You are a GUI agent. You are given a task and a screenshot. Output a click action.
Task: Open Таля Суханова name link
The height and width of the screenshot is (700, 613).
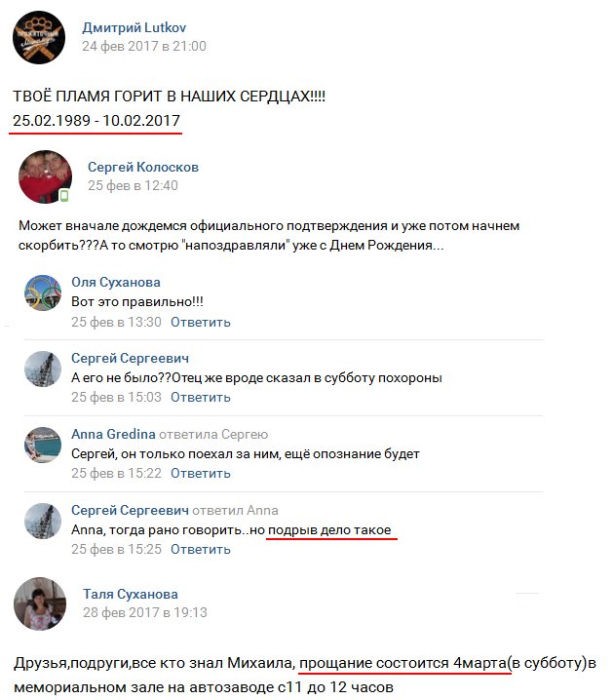click(x=131, y=594)
